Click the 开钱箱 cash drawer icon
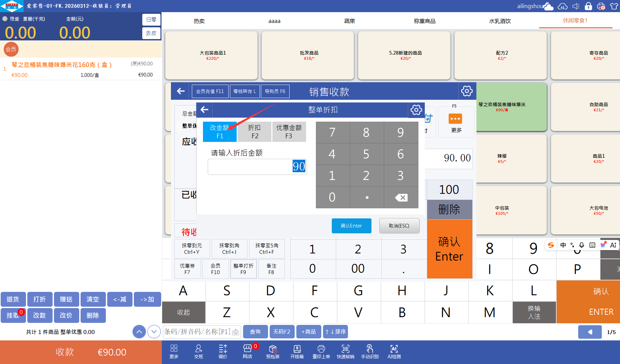 (297, 351)
